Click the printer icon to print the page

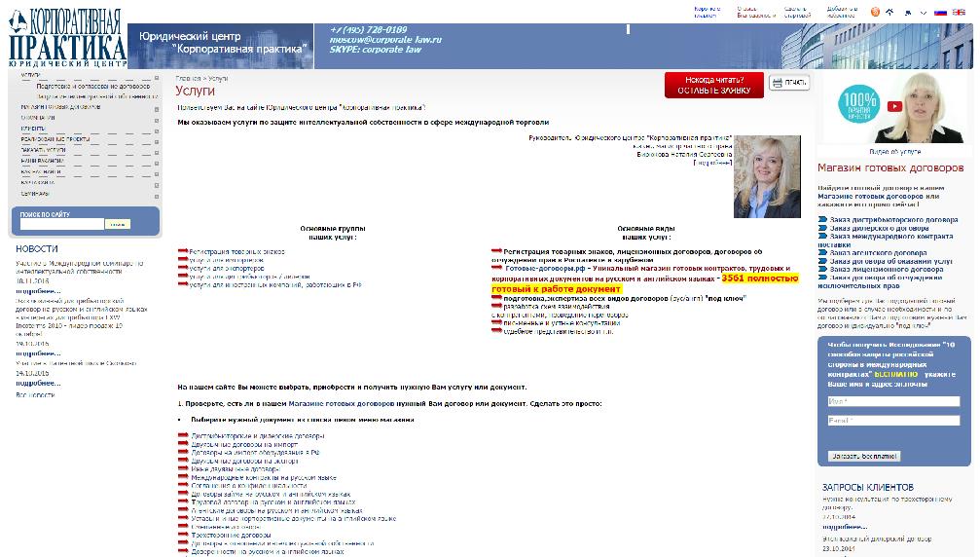[x=788, y=83]
